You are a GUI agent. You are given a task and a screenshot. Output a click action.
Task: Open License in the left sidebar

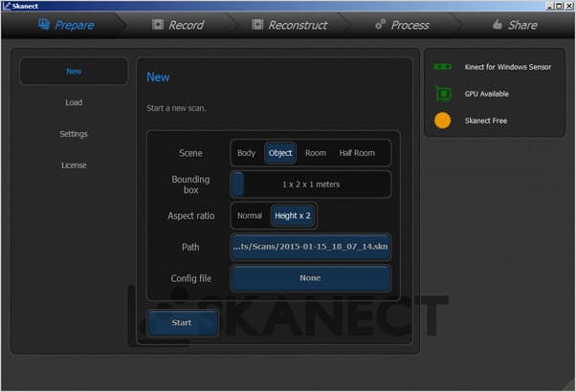click(74, 165)
